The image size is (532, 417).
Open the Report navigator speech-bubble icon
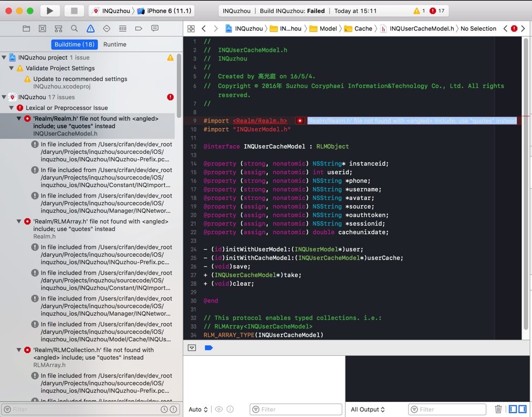click(x=155, y=28)
